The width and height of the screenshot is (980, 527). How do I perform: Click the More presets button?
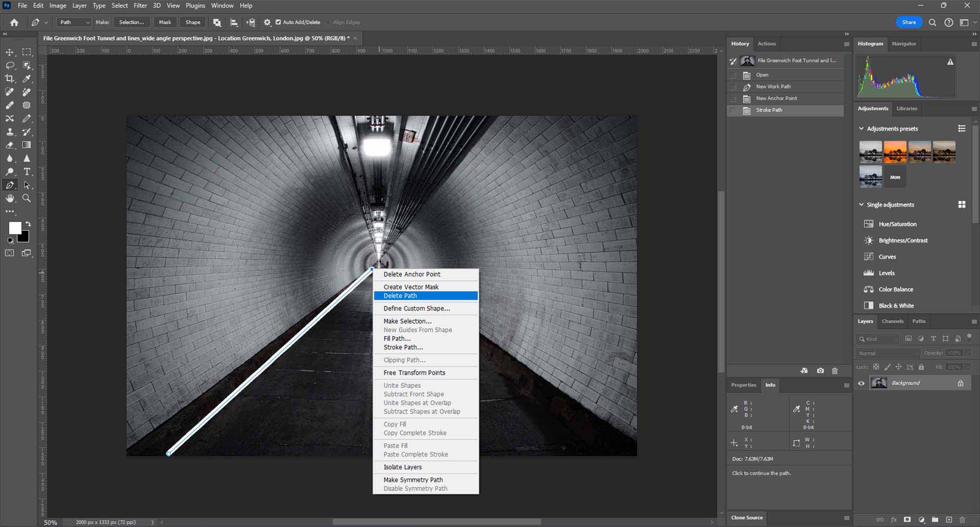click(895, 177)
